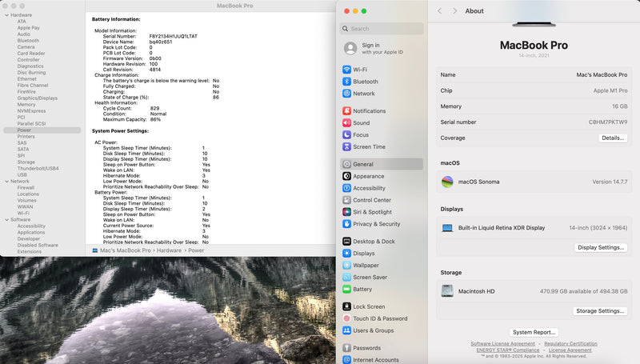The image size is (640, 364).
Task: Click the Cycle Count value 829
Action: coord(154,109)
